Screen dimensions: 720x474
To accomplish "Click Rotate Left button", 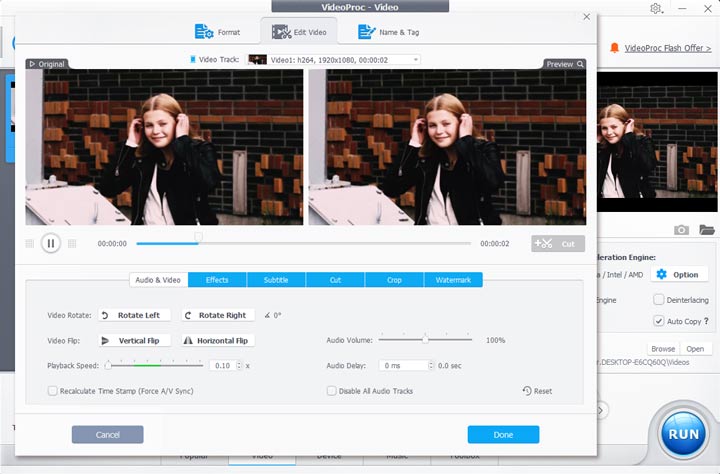I will tap(134, 315).
